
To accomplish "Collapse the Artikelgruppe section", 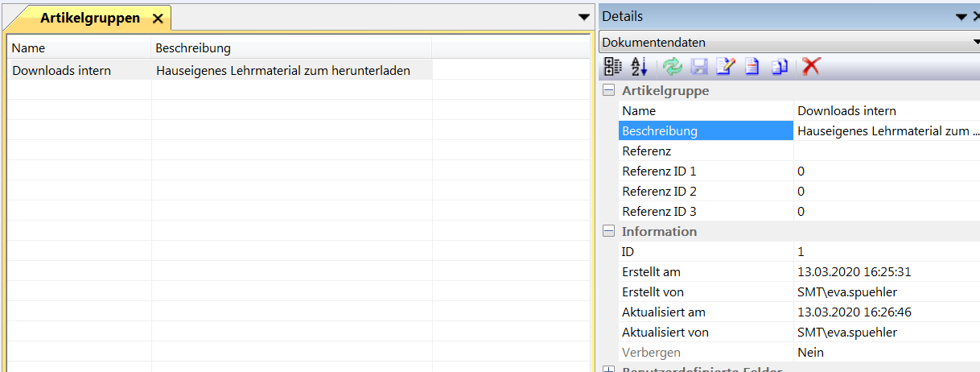I will click(609, 91).
